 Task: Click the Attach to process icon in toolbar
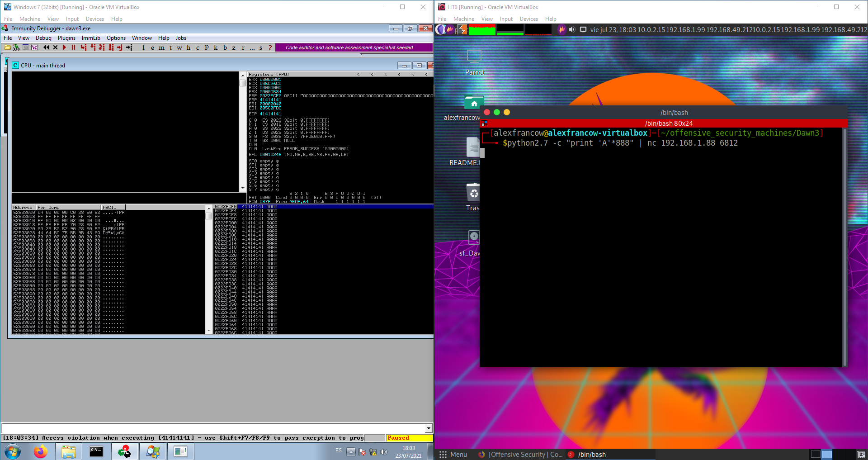coord(16,47)
